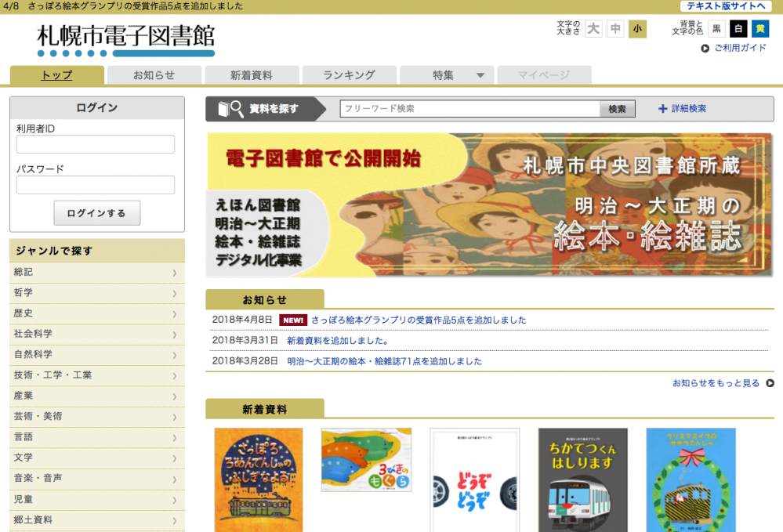Viewport: 783px width, 532px height.
Task: Select the 自然科学 genre
Action: pyautogui.click(x=97, y=356)
